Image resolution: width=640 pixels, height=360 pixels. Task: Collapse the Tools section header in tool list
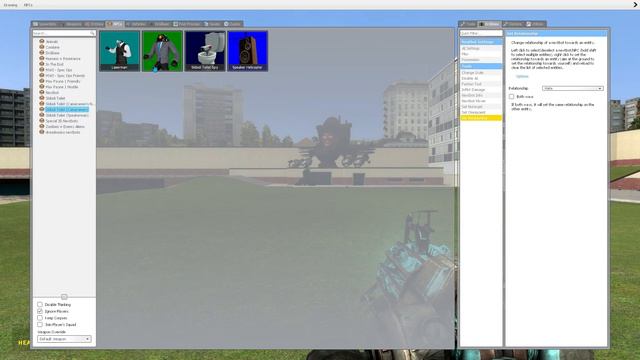click(481, 66)
